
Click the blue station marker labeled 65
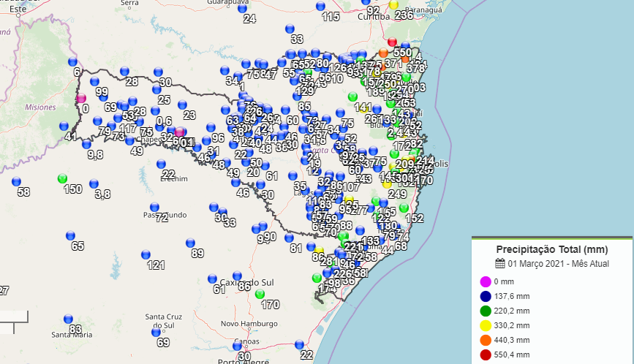tap(70, 235)
